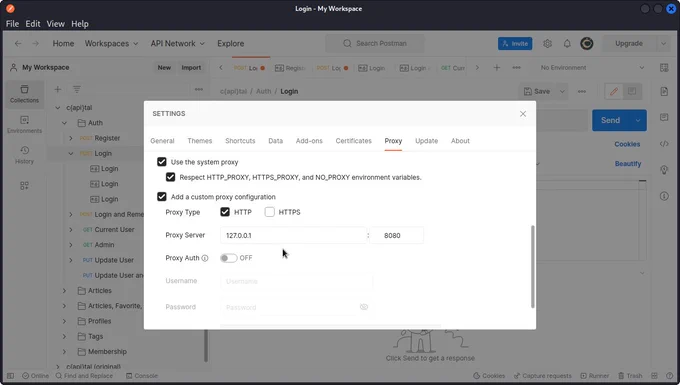Viewport: 680px width, 385px height.
Task: Open the lightbulb icon in right sidebar
Action: 664,170
